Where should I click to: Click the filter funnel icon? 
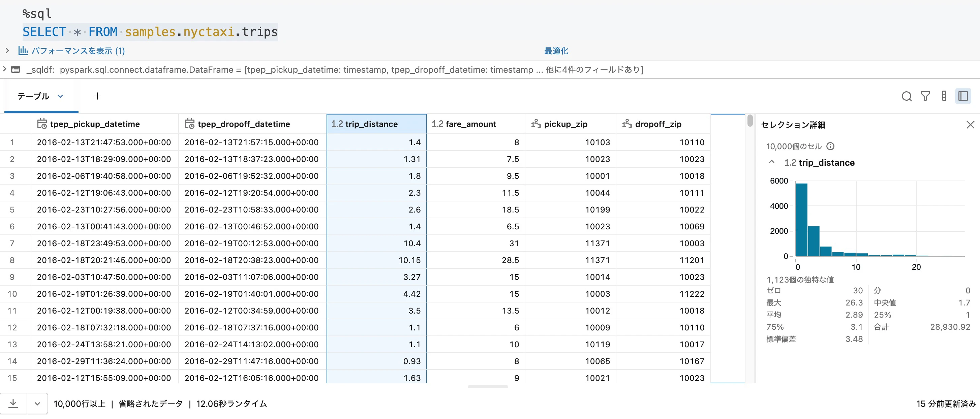click(925, 96)
